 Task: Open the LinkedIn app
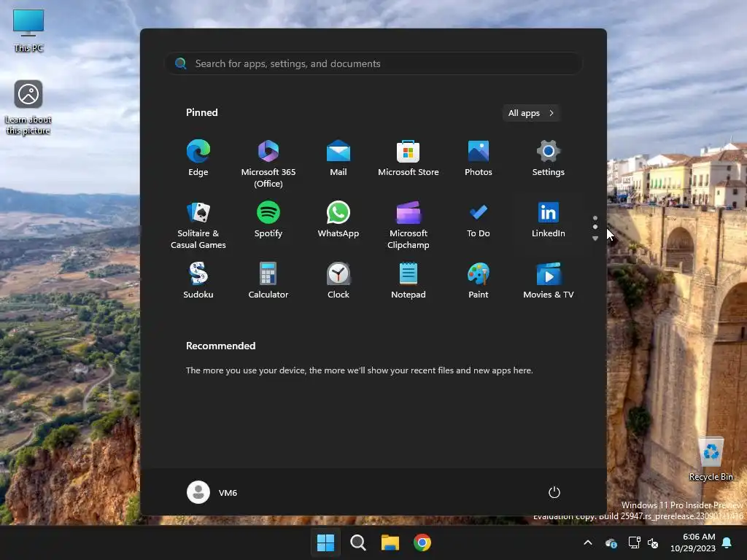549,219
